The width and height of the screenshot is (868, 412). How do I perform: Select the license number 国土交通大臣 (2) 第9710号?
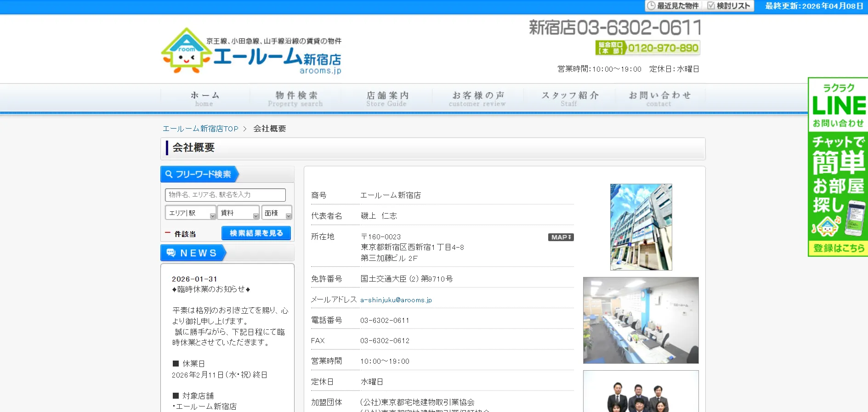tap(407, 279)
